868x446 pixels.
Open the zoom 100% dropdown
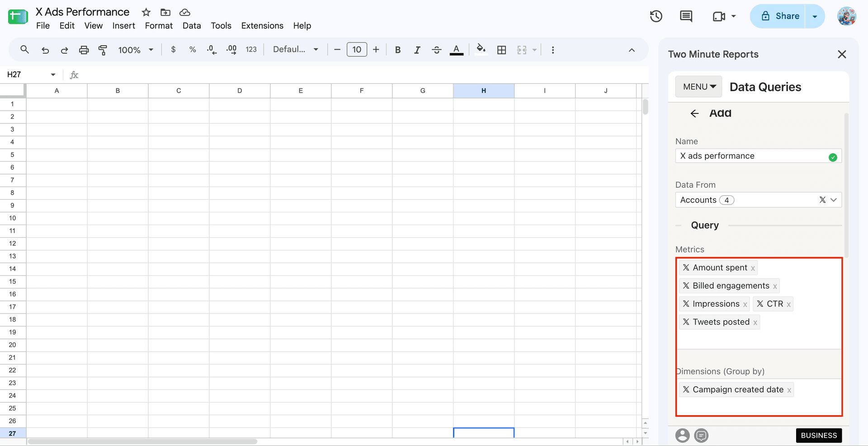click(x=136, y=50)
